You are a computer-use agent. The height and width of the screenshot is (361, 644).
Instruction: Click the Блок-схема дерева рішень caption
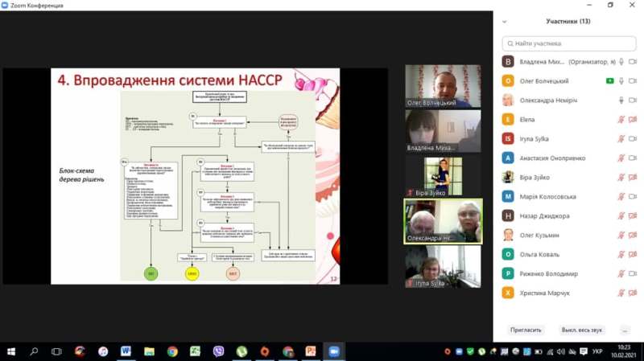(81, 175)
